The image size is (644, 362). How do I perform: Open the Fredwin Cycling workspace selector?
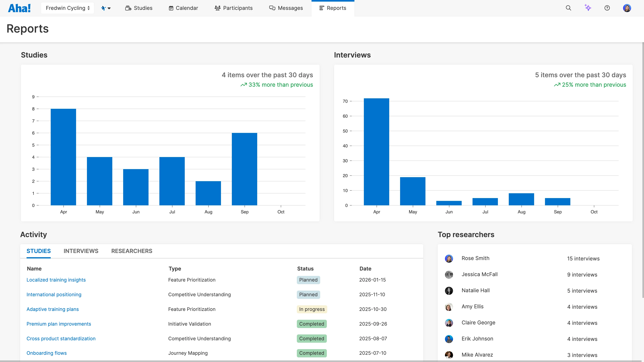tap(65, 8)
